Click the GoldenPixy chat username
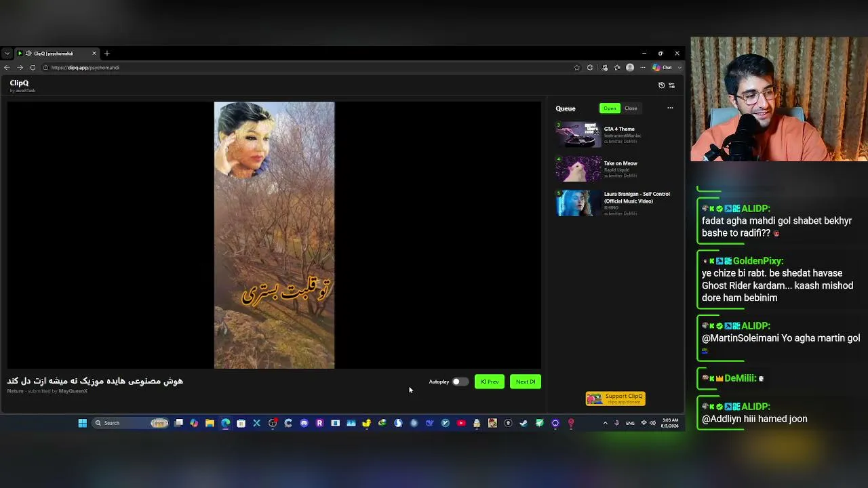 (x=758, y=261)
